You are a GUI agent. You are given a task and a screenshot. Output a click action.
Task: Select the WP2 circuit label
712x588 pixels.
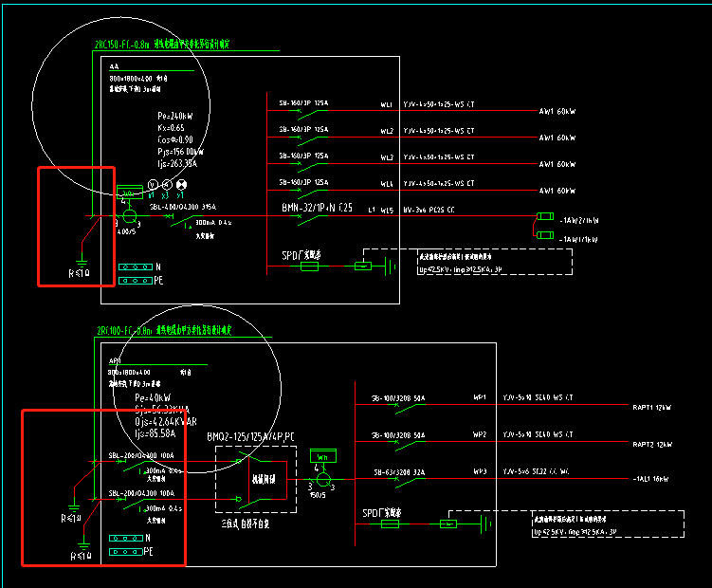(x=480, y=435)
